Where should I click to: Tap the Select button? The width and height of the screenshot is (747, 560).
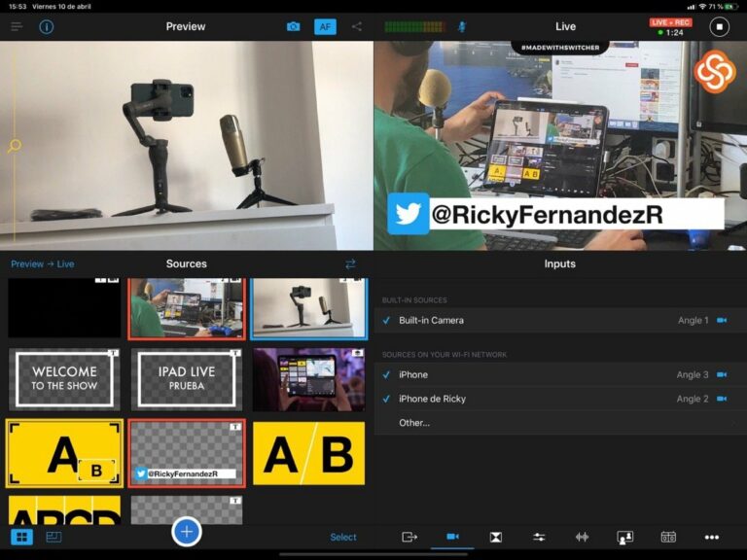343,537
